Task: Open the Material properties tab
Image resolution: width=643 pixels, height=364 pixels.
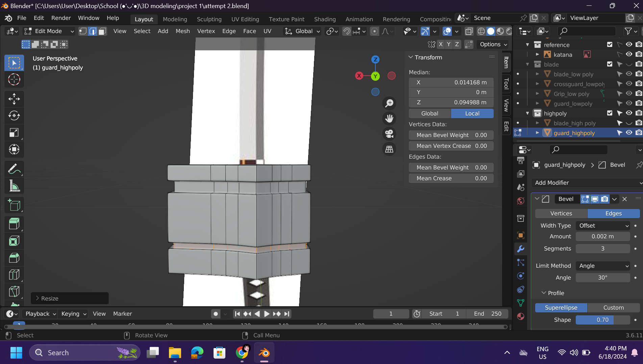Action: (x=521, y=316)
